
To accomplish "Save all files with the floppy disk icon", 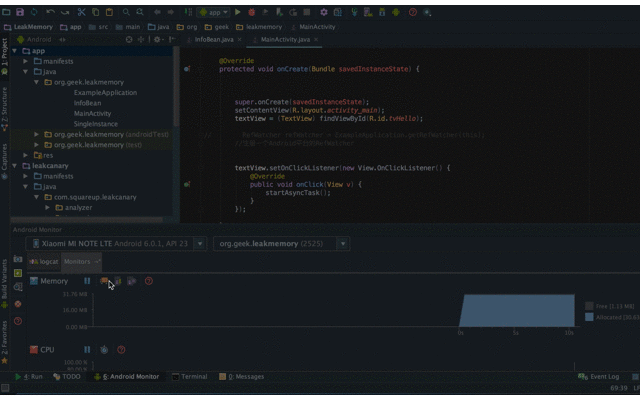I will (20, 12).
